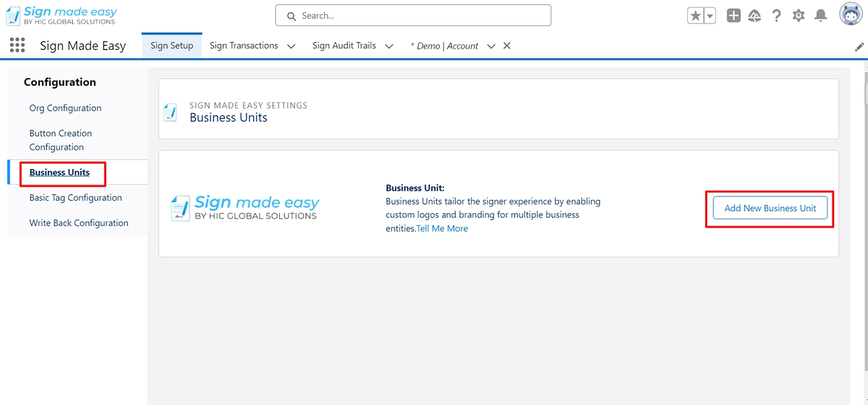This screenshot has width=868, height=405.
Task: Select Basic Tag Configuration
Action: (x=76, y=198)
